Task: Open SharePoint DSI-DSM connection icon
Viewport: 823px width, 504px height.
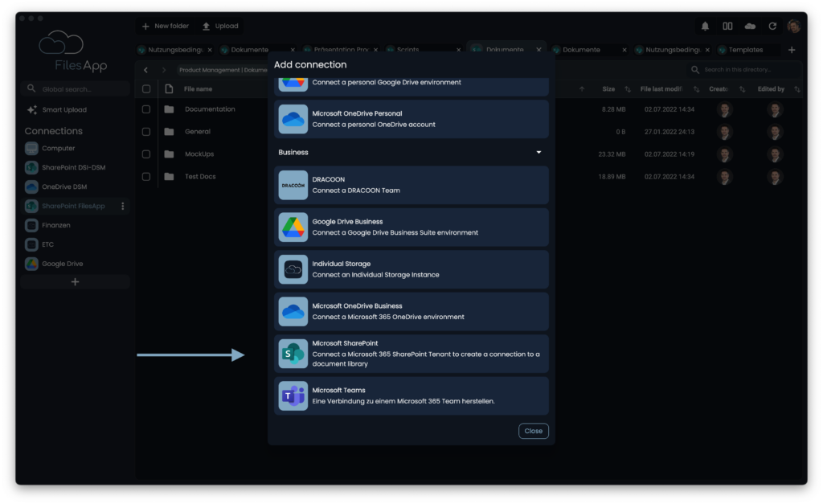Action: coord(31,167)
